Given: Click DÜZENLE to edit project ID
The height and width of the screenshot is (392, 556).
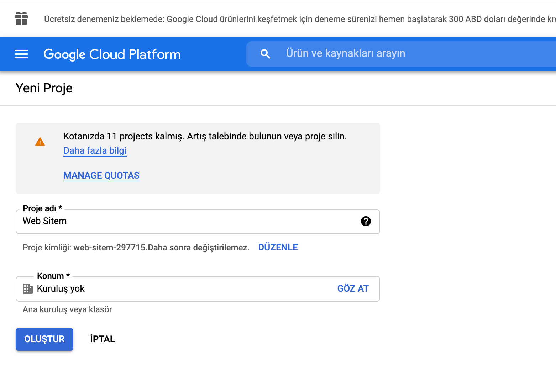Looking at the screenshot, I should (278, 247).
